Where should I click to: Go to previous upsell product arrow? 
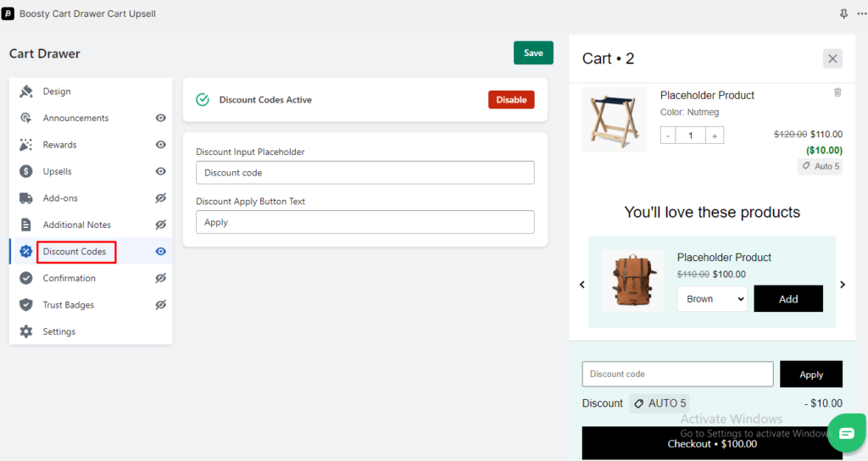[581, 285]
